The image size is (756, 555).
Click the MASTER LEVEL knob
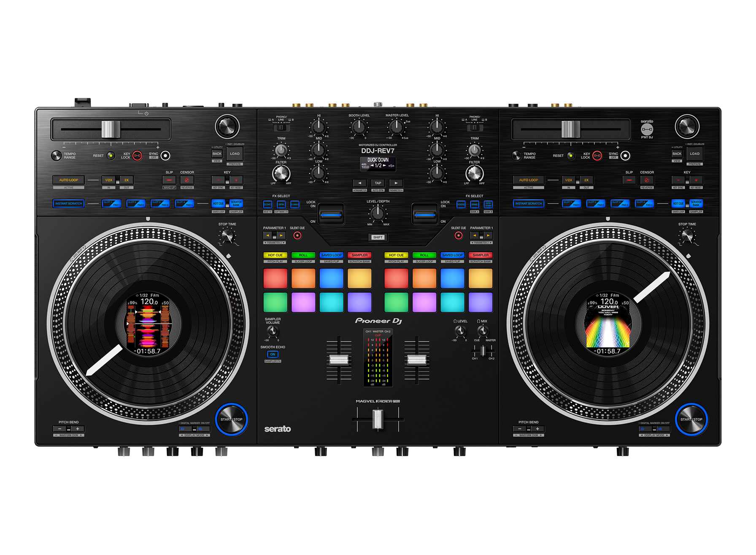[x=396, y=127]
